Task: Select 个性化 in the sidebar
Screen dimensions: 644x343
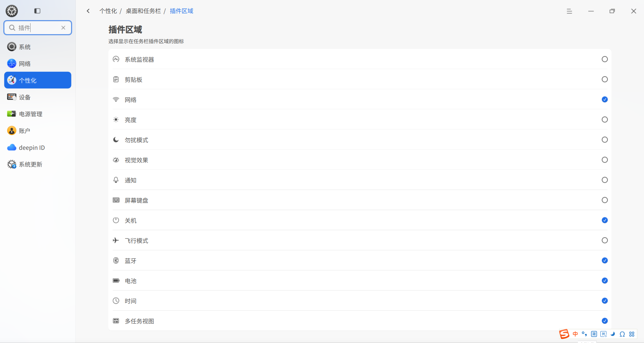Action: [38, 80]
